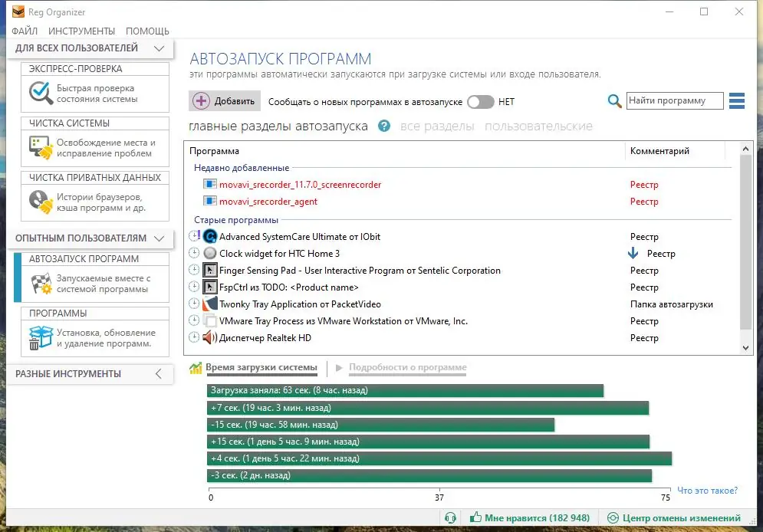The image size is (763, 532).
Task: Click the system cleanup monitor icon
Action: (x=41, y=148)
